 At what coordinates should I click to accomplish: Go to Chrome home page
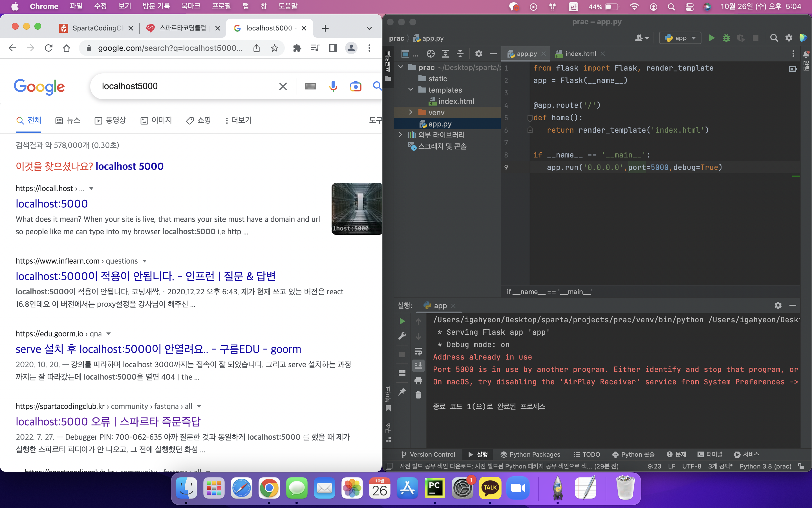click(x=67, y=48)
